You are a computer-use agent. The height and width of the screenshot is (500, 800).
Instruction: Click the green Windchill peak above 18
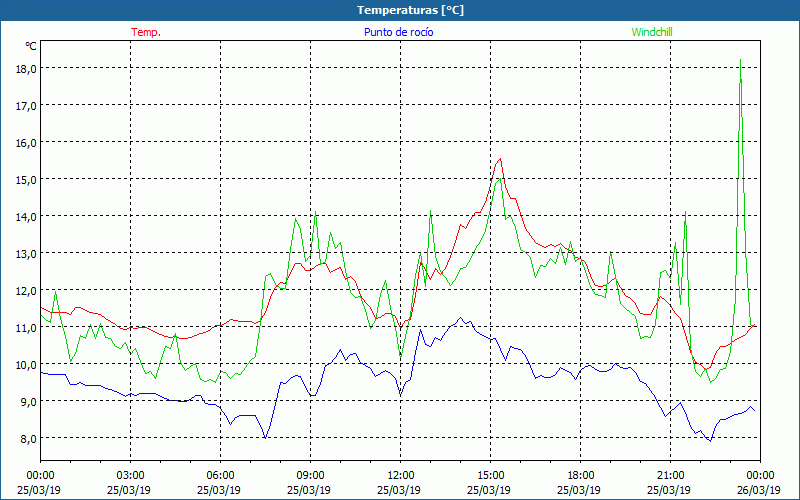740,60
